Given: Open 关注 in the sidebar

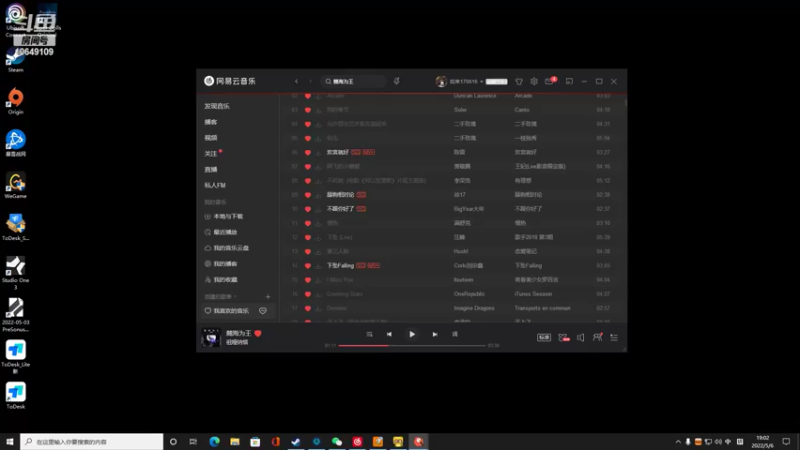Looking at the screenshot, I should 211,154.
